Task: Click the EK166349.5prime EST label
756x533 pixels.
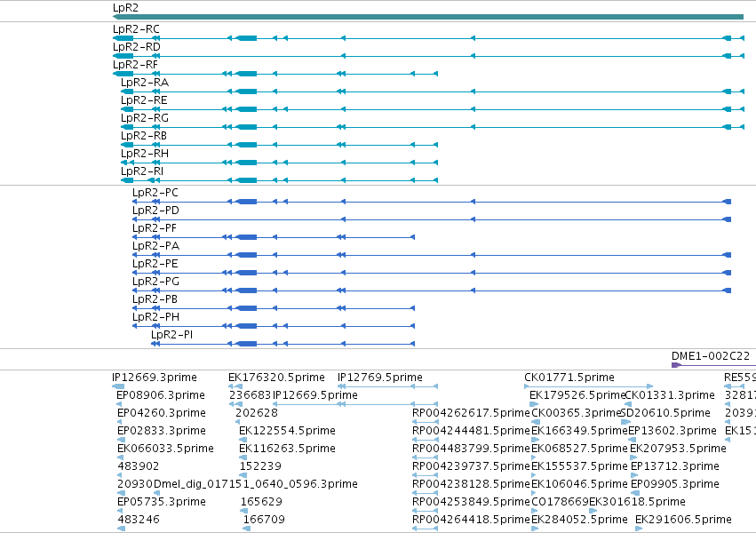Action: (x=579, y=432)
